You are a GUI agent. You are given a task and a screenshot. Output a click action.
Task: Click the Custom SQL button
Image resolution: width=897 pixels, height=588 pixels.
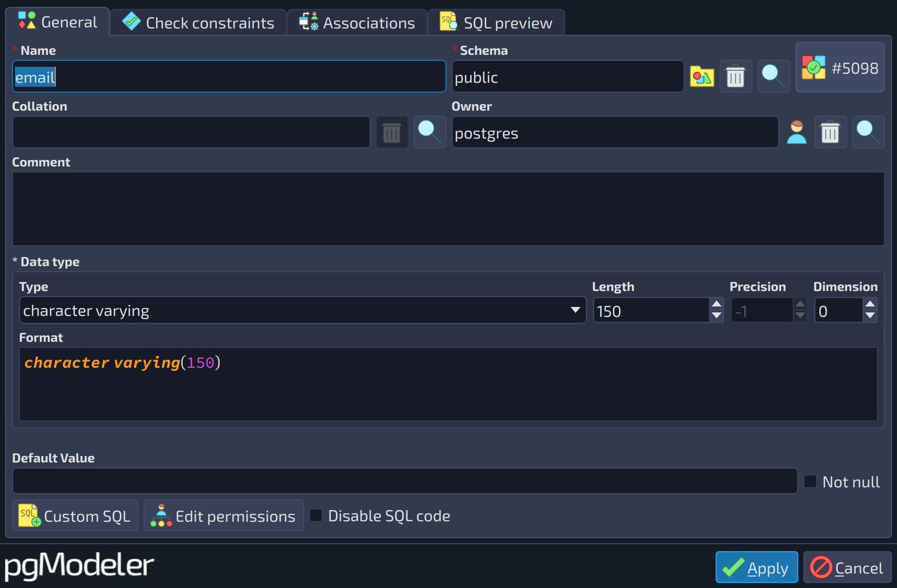(x=75, y=516)
